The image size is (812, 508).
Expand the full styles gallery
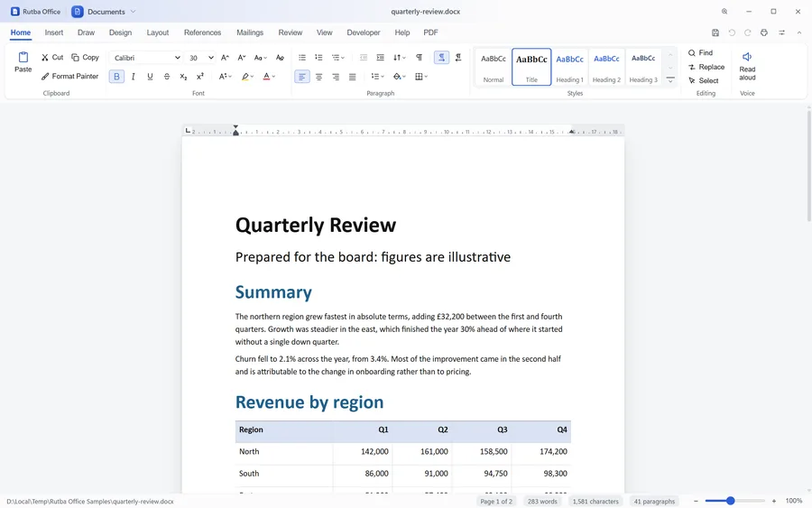670,79
